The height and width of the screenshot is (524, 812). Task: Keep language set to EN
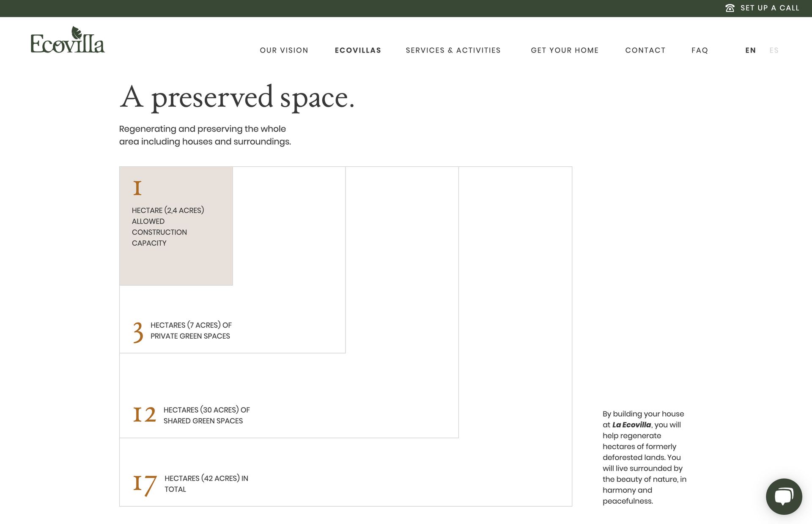pyautogui.click(x=751, y=50)
